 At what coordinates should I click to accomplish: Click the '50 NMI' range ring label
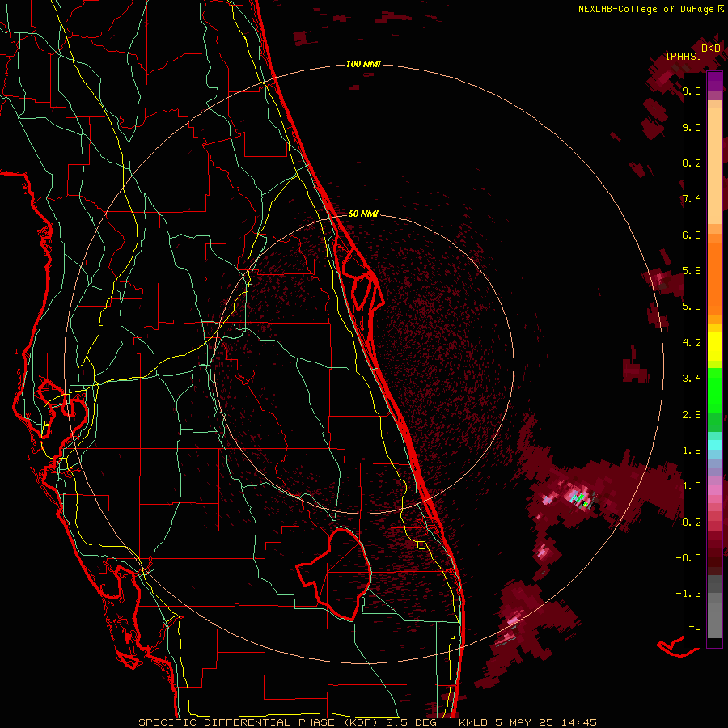pos(363,214)
